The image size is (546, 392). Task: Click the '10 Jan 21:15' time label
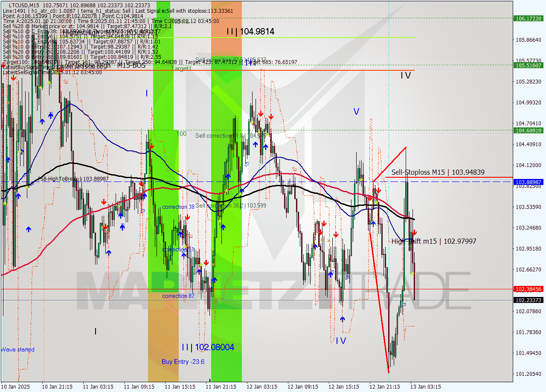57,387
